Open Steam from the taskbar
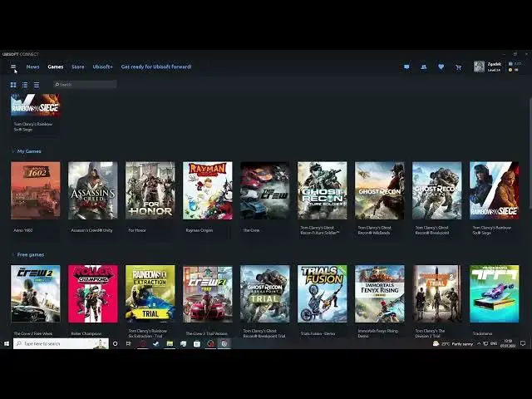The height and width of the screenshot is (399, 532). point(155,343)
